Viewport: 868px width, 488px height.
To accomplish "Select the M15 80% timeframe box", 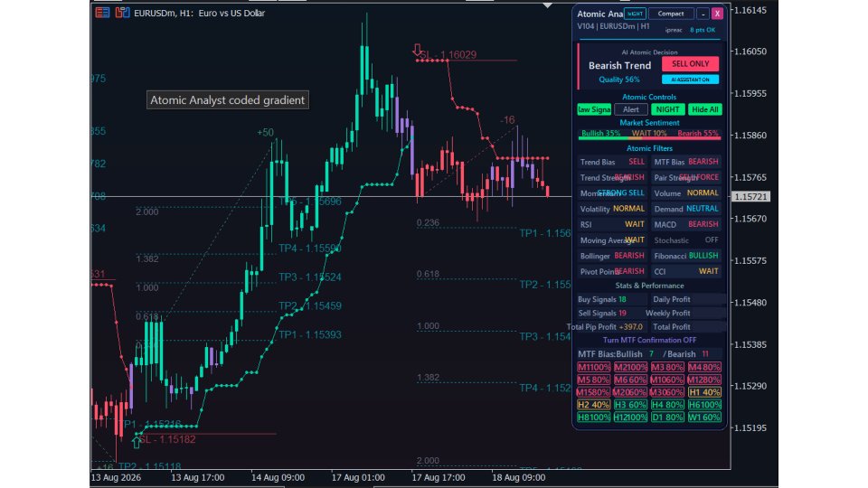I will [593, 392].
